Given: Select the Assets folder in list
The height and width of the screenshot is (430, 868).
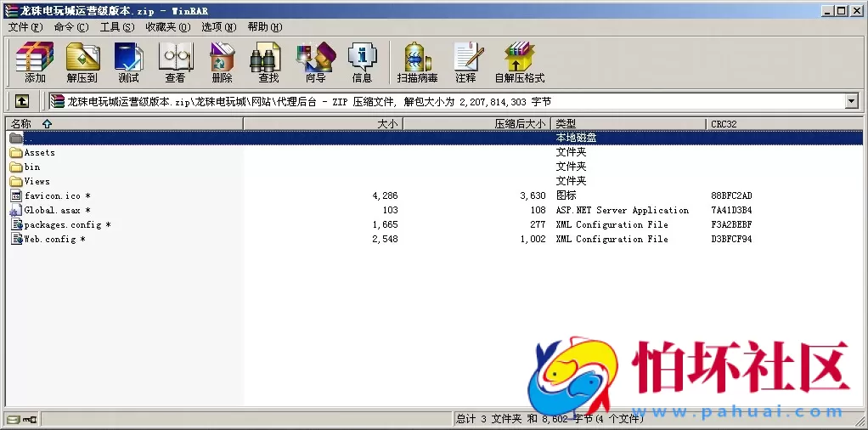Looking at the screenshot, I should pos(39,153).
